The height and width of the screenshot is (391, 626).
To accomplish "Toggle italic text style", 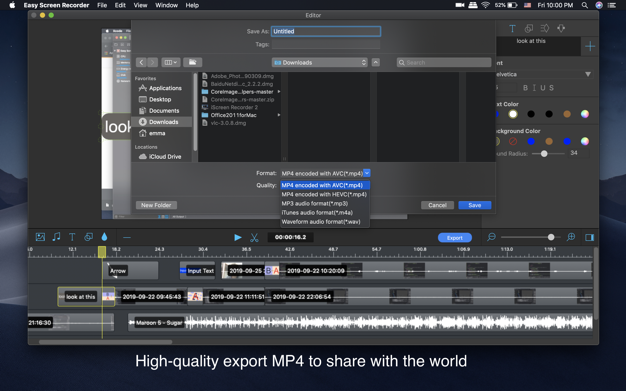I will click(534, 88).
